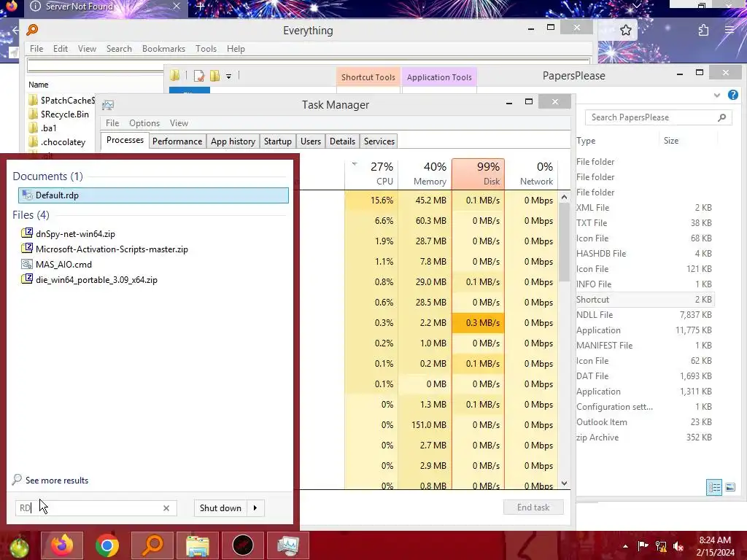Switch to Task Manager Performance tab
This screenshot has height=560, width=747.
[177, 141]
